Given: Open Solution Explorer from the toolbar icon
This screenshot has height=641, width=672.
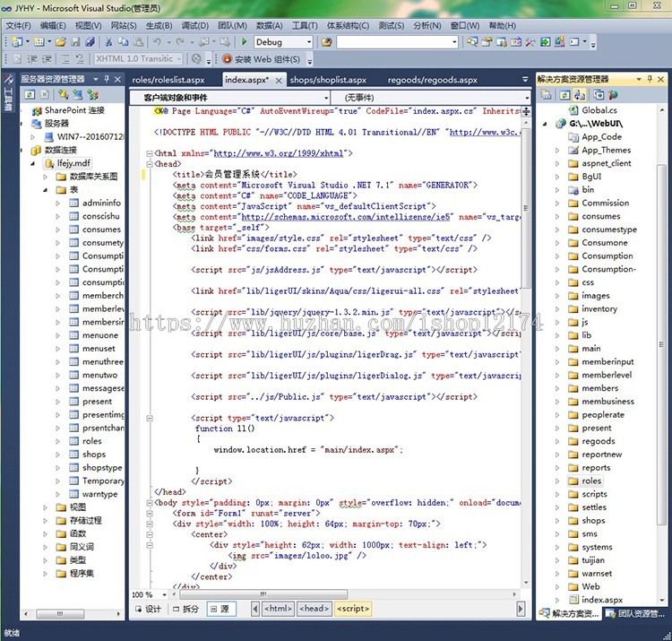Looking at the screenshot, I should tap(472, 41).
